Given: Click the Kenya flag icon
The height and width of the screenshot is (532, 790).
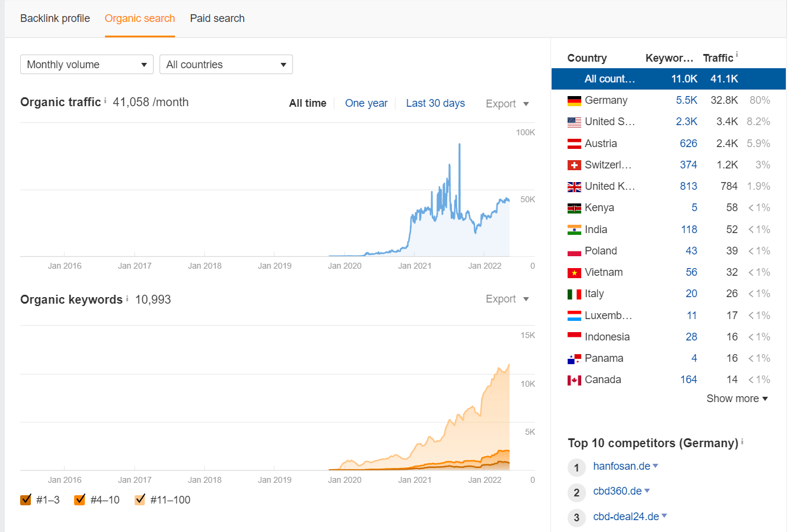Looking at the screenshot, I should (x=574, y=208).
